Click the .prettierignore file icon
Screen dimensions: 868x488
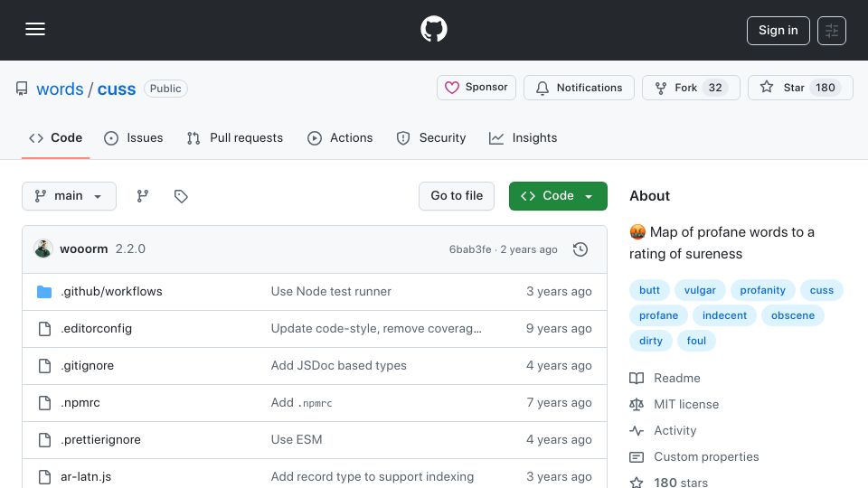click(44, 440)
